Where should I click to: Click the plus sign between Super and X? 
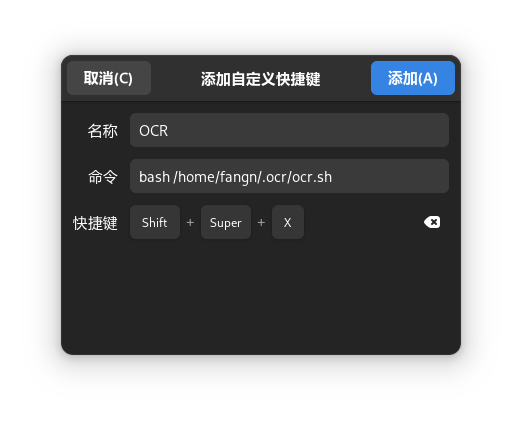click(261, 222)
